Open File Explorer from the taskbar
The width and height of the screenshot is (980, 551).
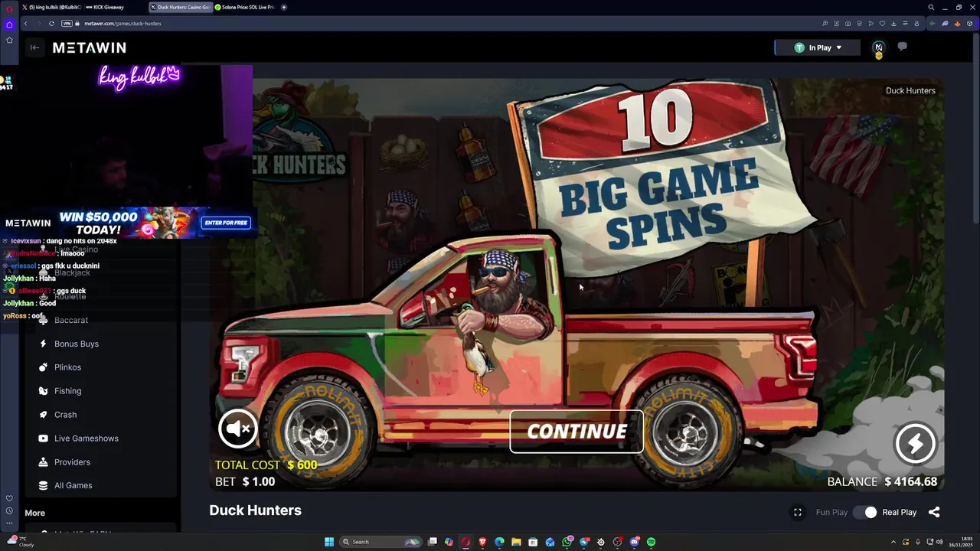point(516,542)
